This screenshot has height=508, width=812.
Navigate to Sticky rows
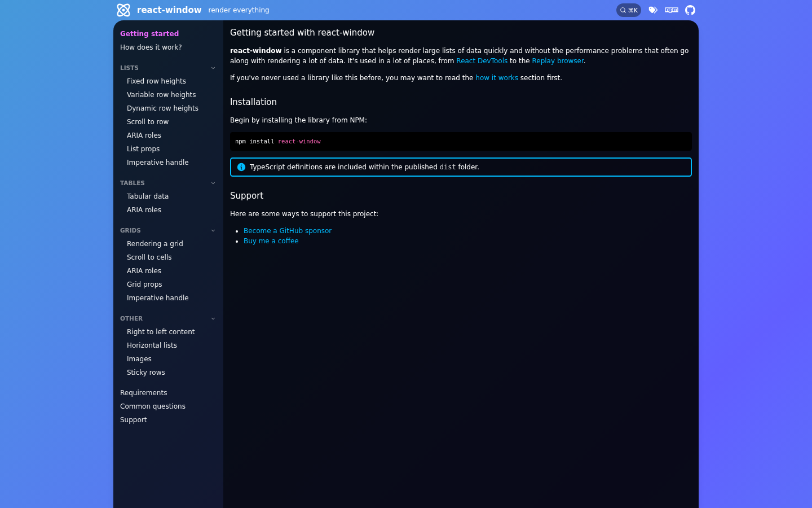[x=146, y=373]
